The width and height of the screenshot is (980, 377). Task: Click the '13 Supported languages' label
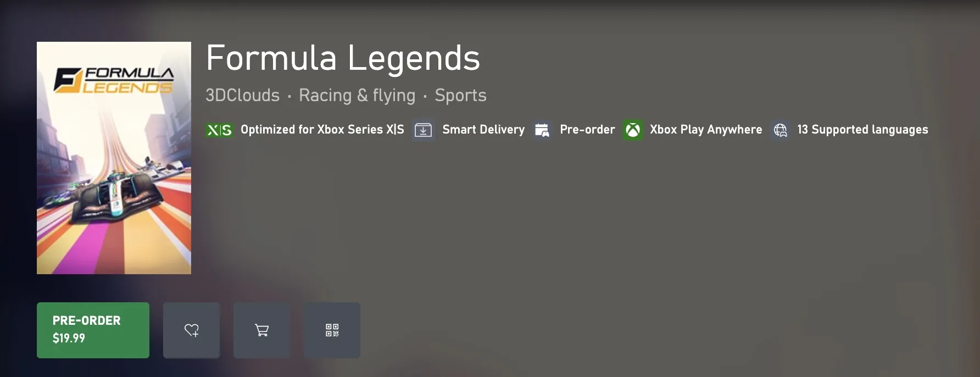tap(862, 130)
